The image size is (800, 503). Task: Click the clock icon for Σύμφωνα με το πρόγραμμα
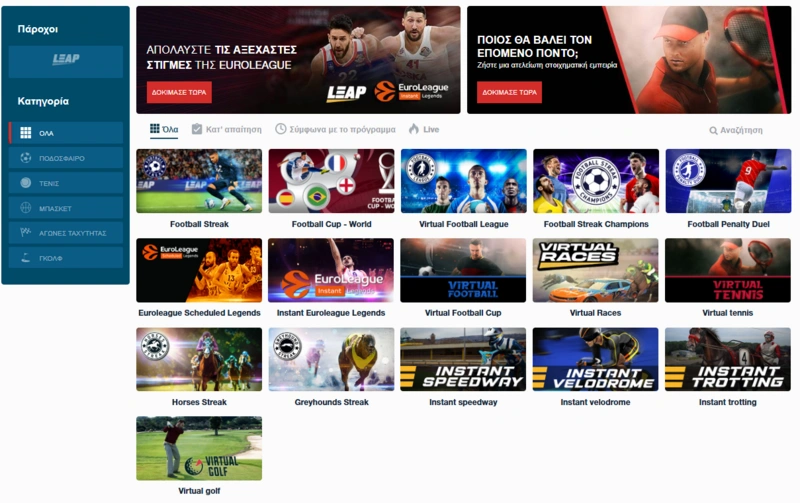[x=281, y=129]
